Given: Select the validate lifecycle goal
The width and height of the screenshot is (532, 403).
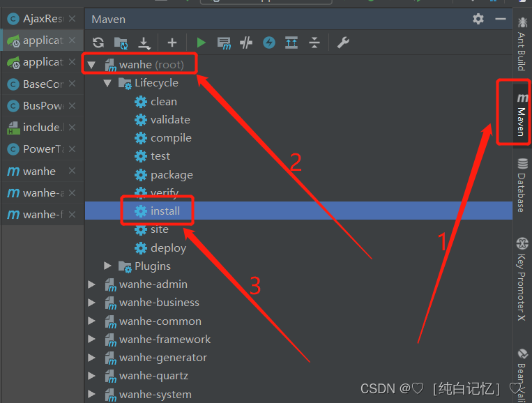Looking at the screenshot, I should [170, 120].
